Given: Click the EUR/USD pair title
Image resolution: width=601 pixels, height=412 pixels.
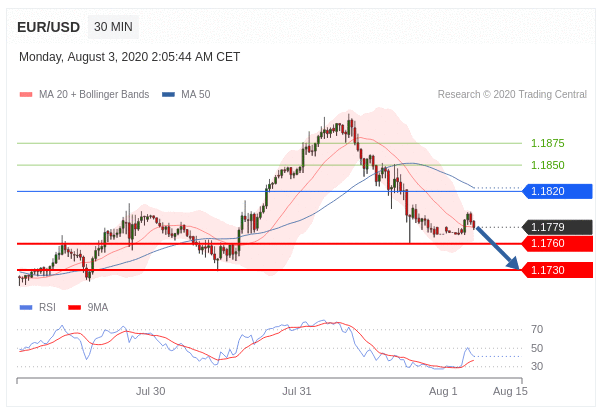Looking at the screenshot, I should tap(48, 27).
